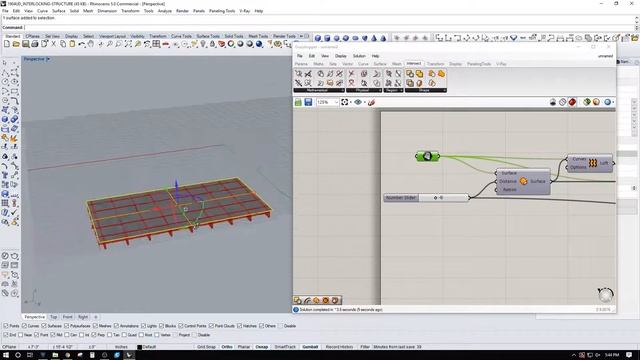Toggle the Ortho status button

coord(227,347)
